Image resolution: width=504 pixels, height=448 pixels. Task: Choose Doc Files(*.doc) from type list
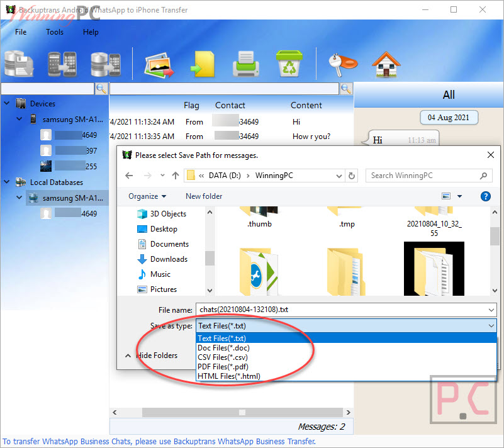pos(347,348)
